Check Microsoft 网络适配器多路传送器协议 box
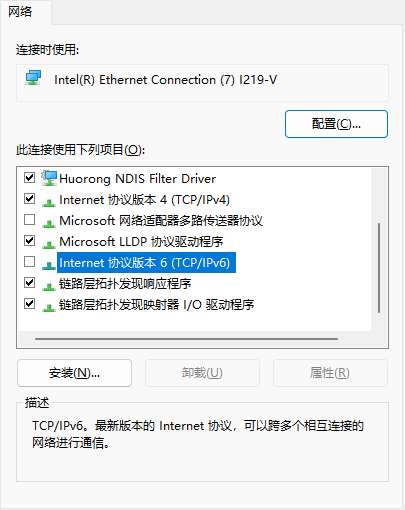 (30, 220)
